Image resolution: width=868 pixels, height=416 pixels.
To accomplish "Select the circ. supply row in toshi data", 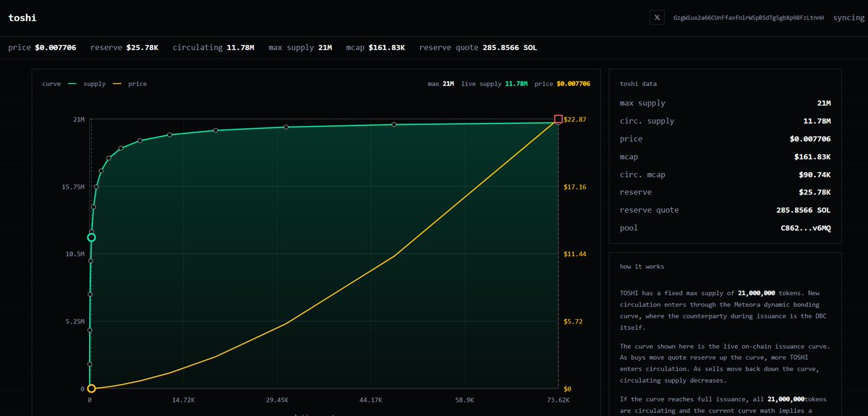I will pyautogui.click(x=726, y=121).
